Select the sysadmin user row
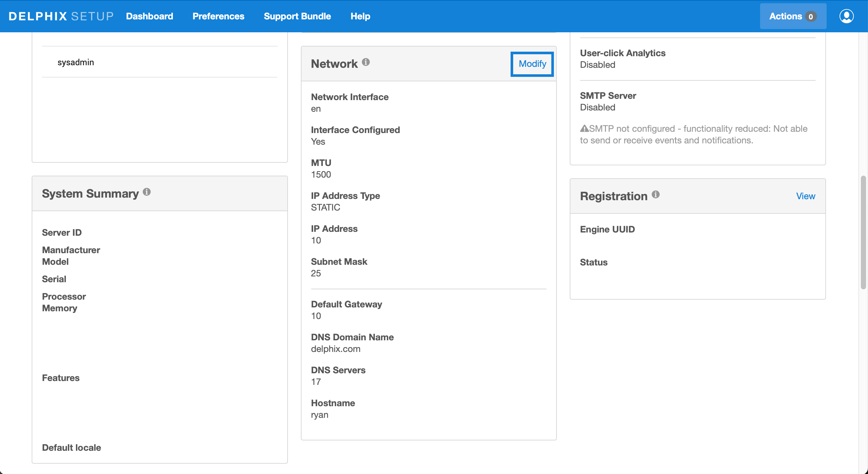The width and height of the screenshot is (868, 474). (76, 62)
